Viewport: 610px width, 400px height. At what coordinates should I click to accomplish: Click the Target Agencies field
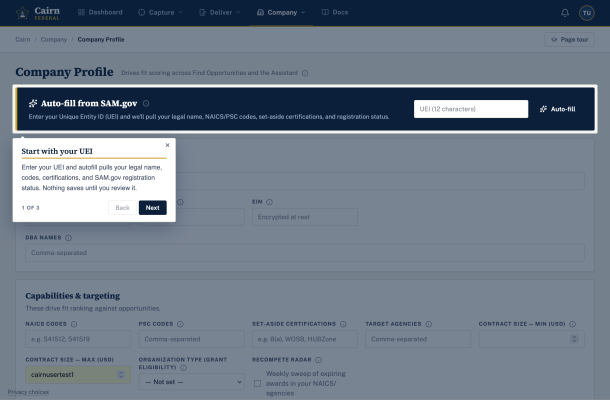pyautogui.click(x=418, y=339)
